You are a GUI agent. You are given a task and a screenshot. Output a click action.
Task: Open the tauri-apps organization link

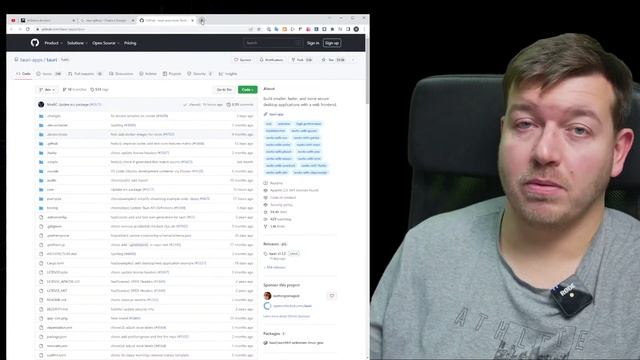pos(31,60)
